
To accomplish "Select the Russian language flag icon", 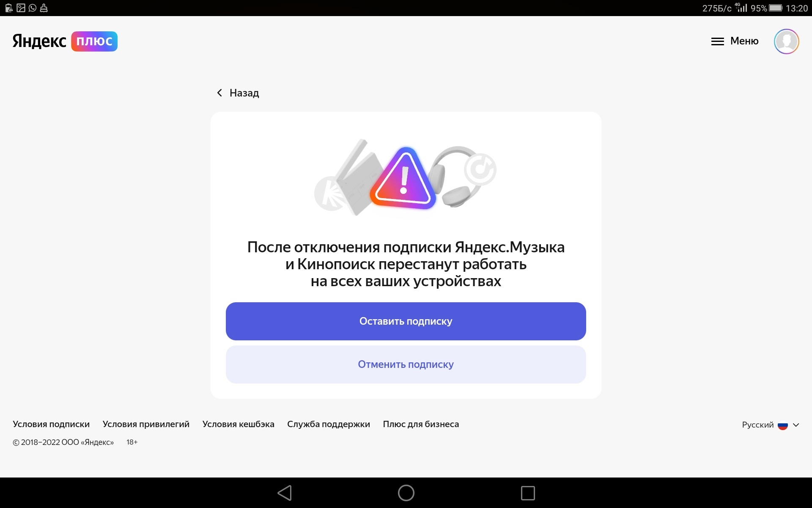I will coord(783,424).
